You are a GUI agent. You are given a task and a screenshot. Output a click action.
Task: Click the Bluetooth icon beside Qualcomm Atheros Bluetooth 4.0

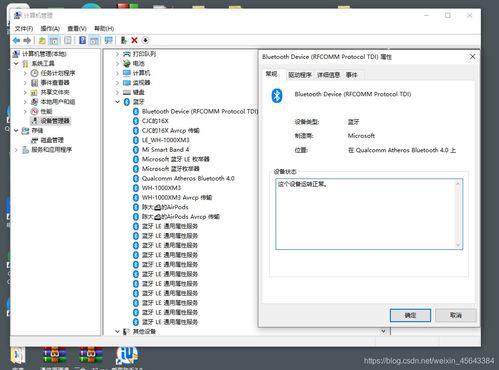[x=136, y=178]
